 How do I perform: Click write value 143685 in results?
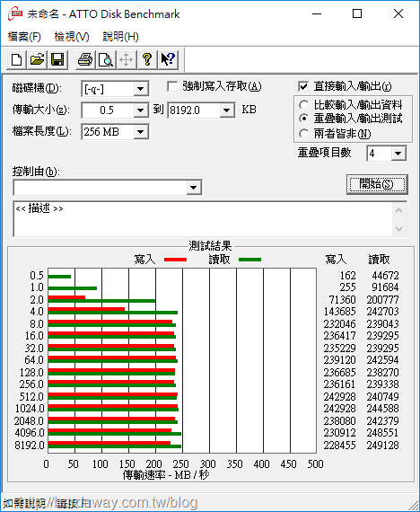coord(340,312)
